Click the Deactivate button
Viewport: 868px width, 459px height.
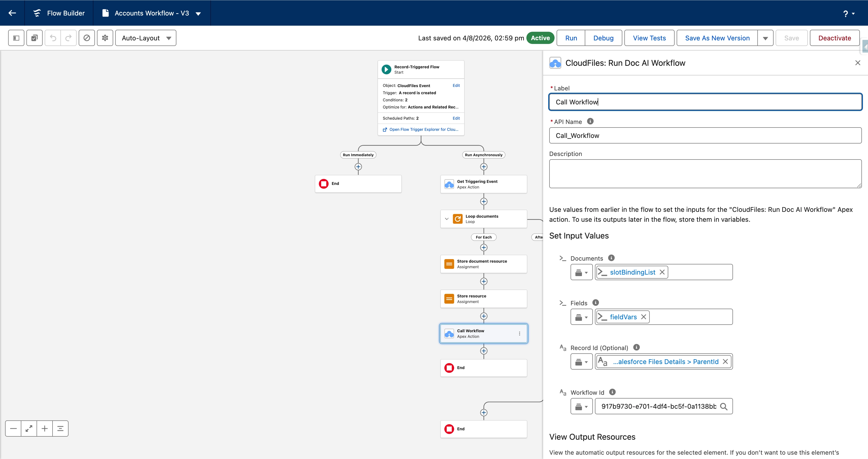click(x=834, y=38)
